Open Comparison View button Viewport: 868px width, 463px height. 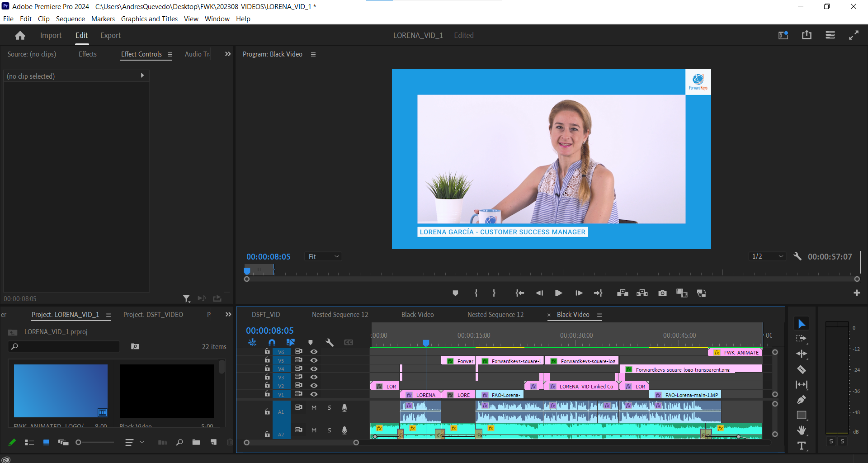682,293
